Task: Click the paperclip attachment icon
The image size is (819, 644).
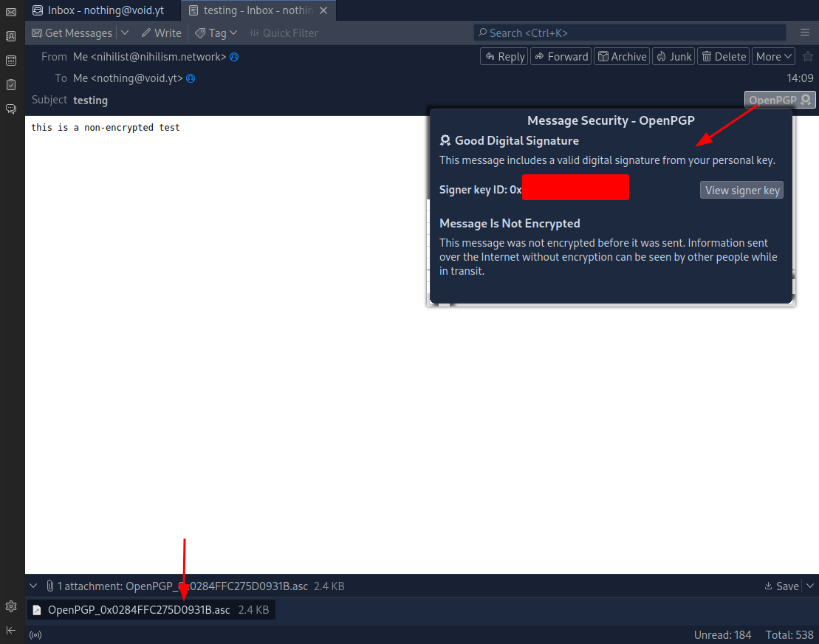Action: click(x=49, y=586)
